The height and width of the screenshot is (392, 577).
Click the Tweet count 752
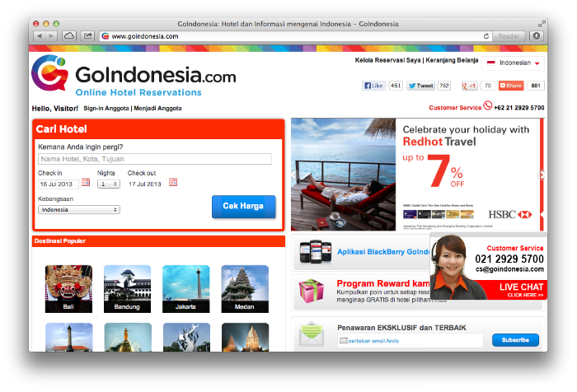click(444, 86)
